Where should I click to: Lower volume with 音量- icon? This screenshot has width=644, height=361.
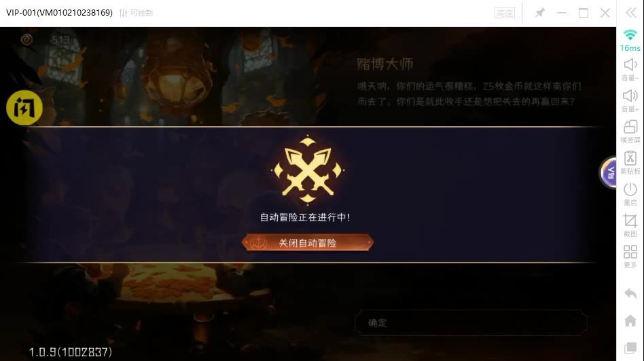pyautogui.click(x=630, y=69)
